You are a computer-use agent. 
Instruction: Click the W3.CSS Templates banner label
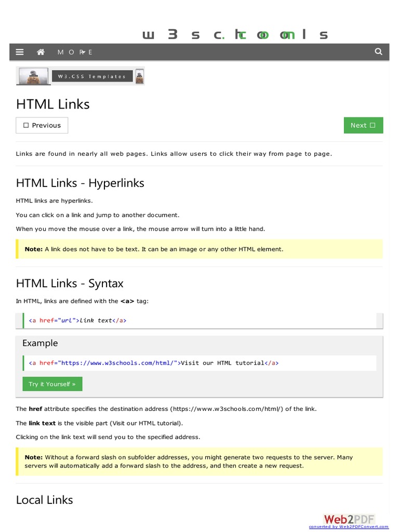pos(92,76)
